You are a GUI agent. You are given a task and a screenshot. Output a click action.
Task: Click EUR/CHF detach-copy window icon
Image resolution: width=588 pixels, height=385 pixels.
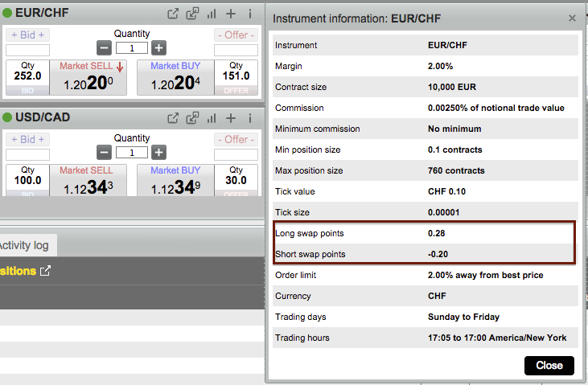click(x=192, y=14)
